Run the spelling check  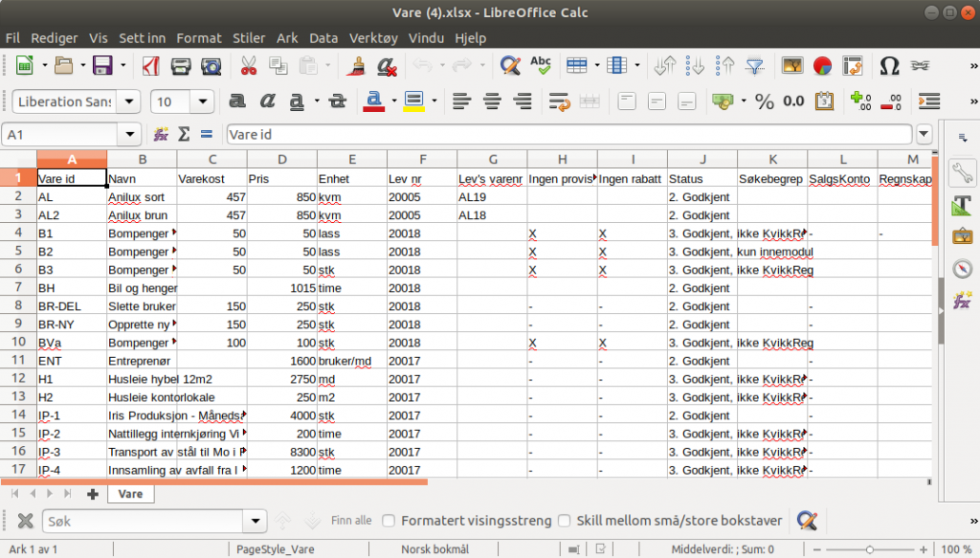tap(540, 66)
